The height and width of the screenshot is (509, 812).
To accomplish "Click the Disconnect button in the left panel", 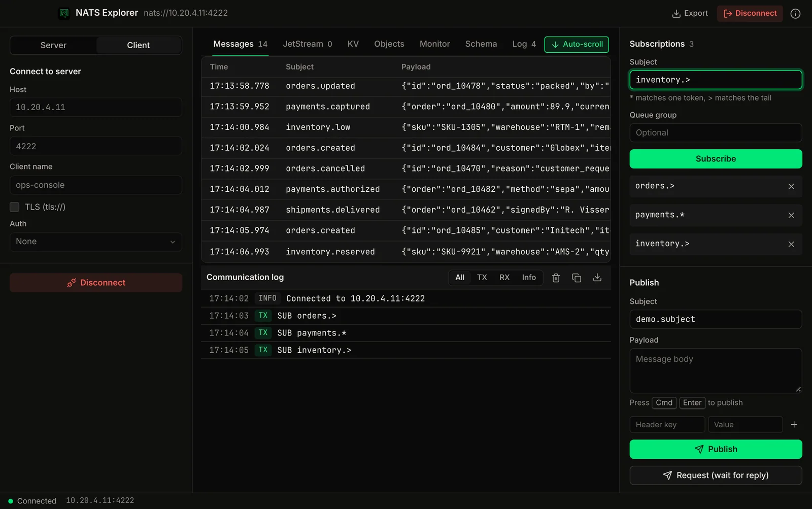I will click(x=96, y=283).
